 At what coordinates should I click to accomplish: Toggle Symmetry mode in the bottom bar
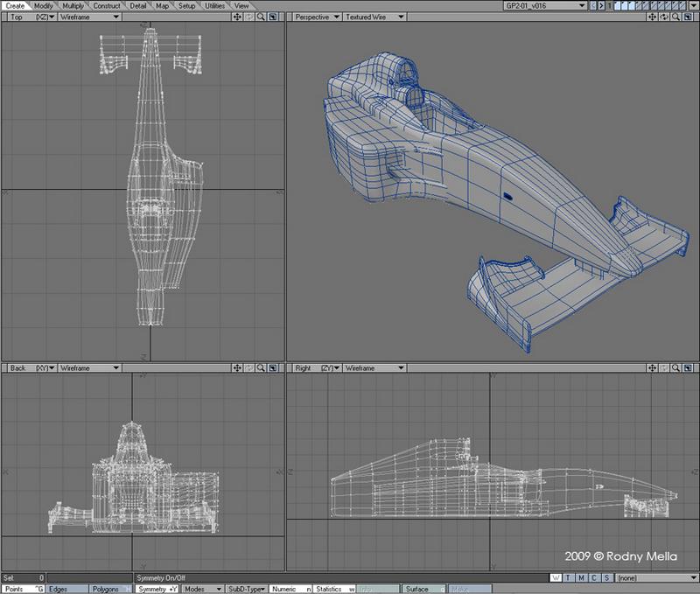[x=158, y=590]
